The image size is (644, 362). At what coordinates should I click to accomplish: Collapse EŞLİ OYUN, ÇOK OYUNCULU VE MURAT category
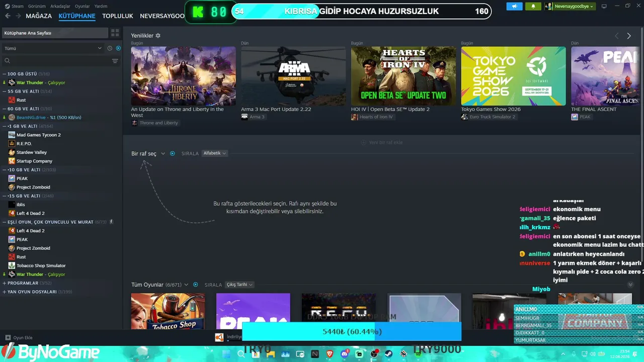click(x=5, y=222)
